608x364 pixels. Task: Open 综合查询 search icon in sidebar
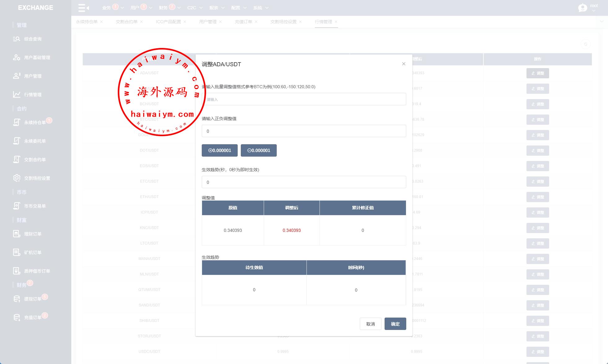(16, 39)
